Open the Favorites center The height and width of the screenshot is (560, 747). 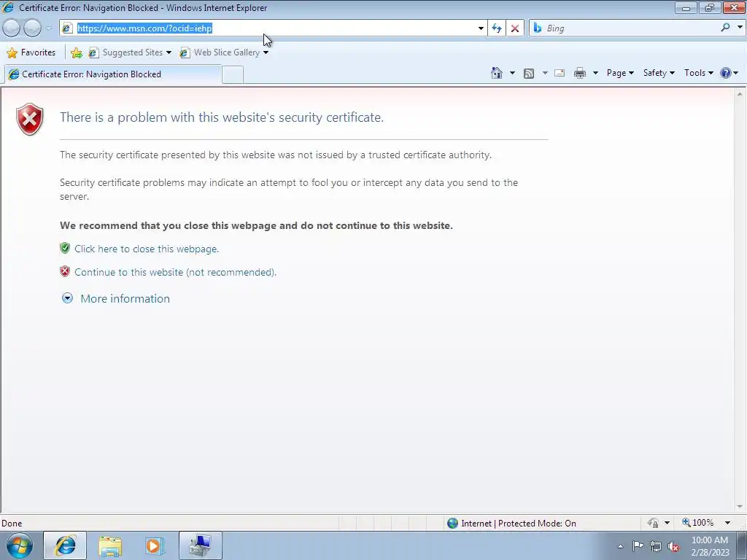pos(31,52)
